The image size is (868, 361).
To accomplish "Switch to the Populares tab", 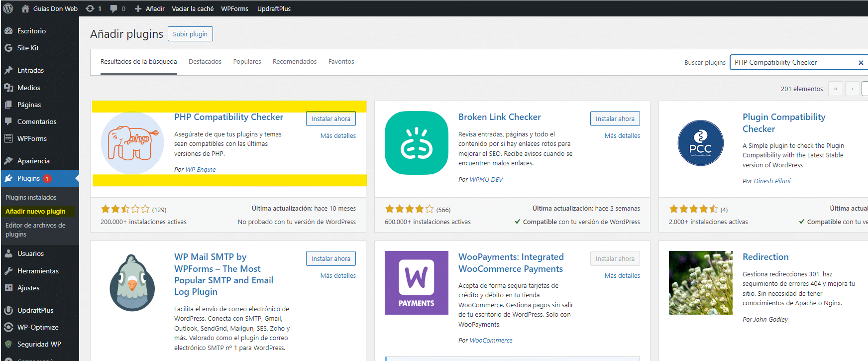I will click(247, 62).
